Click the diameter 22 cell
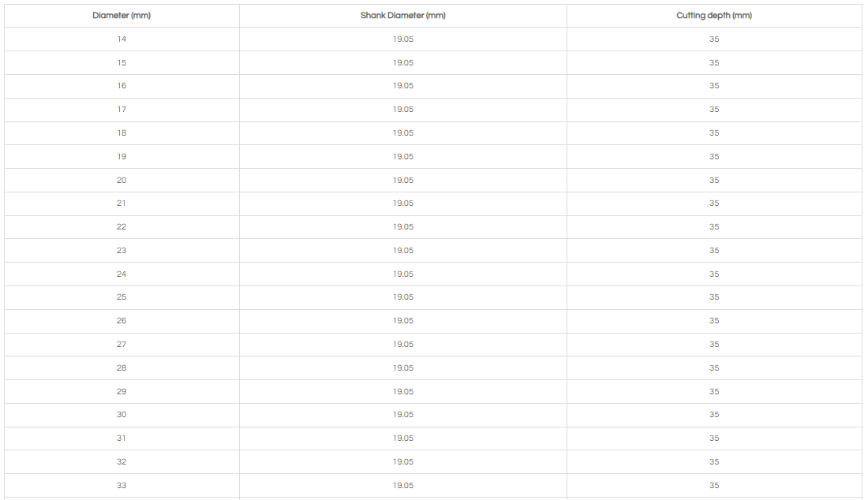868x500 pixels. point(122,227)
